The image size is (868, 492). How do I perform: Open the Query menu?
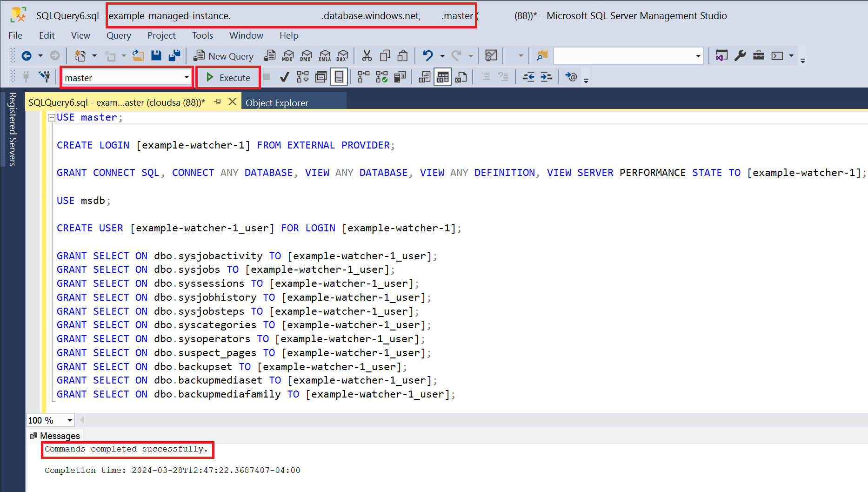point(119,35)
